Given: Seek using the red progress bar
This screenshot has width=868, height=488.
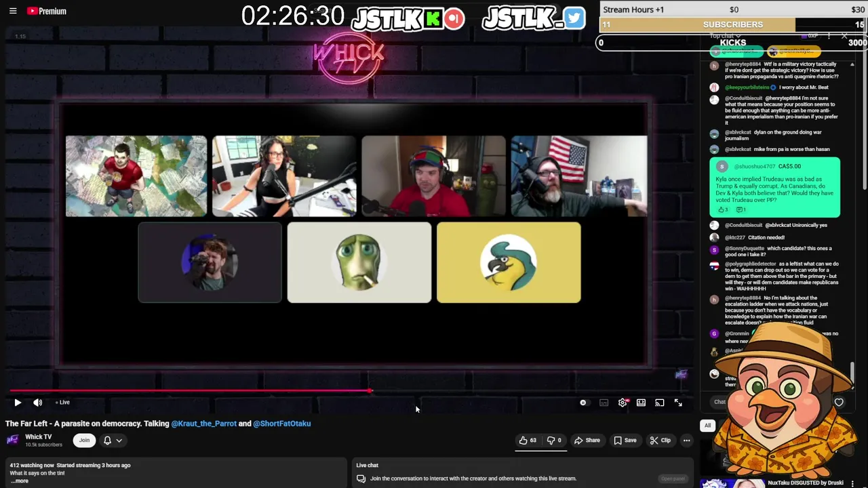Looking at the screenshot, I should point(190,390).
